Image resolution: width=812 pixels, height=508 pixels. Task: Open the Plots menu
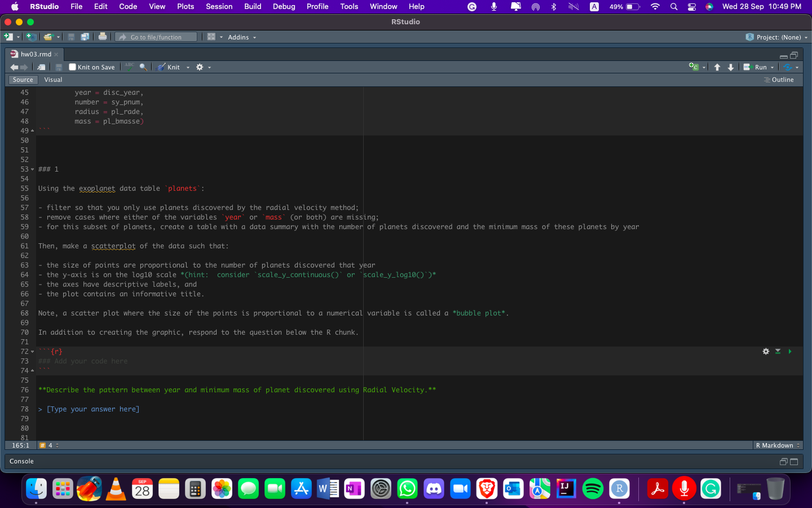pos(186,6)
